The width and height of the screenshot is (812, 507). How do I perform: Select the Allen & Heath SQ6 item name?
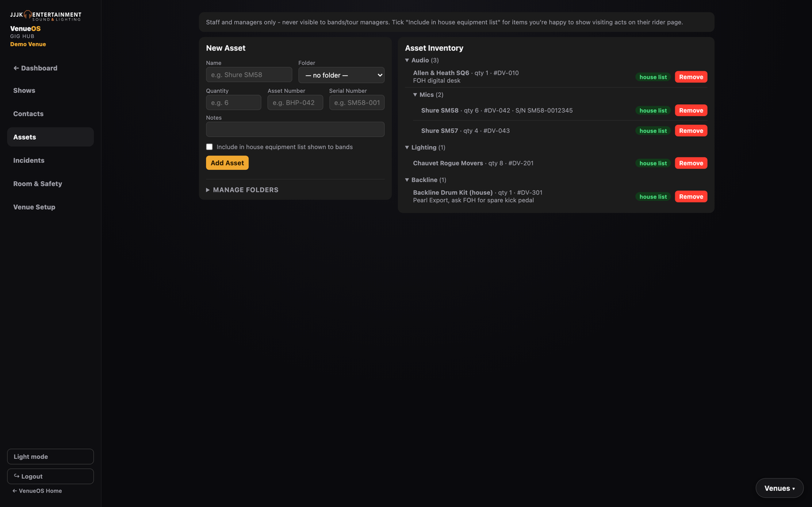click(441, 73)
